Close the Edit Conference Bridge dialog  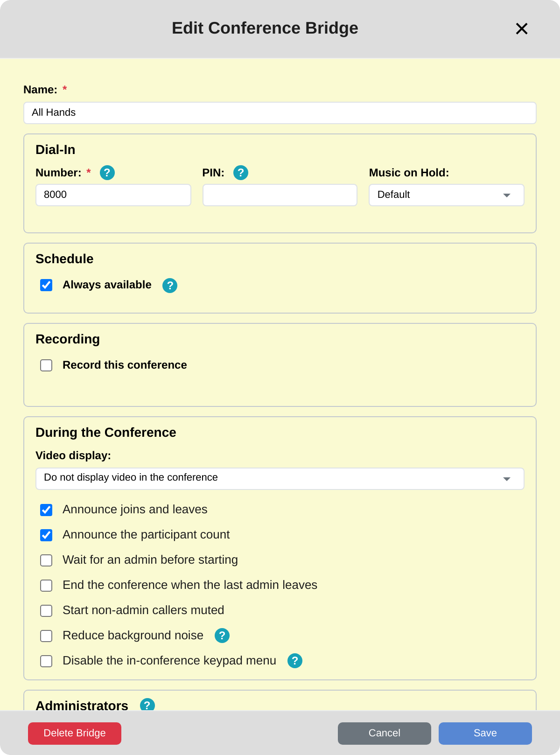pos(522,28)
